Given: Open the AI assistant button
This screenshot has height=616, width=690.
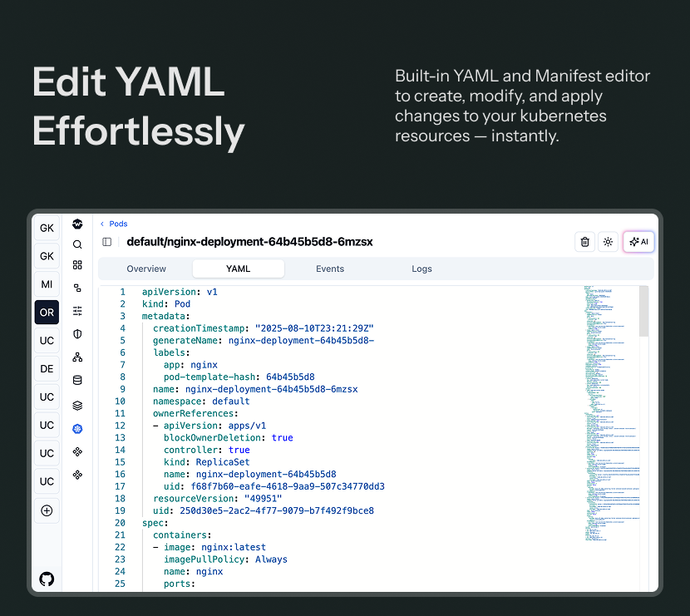Looking at the screenshot, I should 638,242.
